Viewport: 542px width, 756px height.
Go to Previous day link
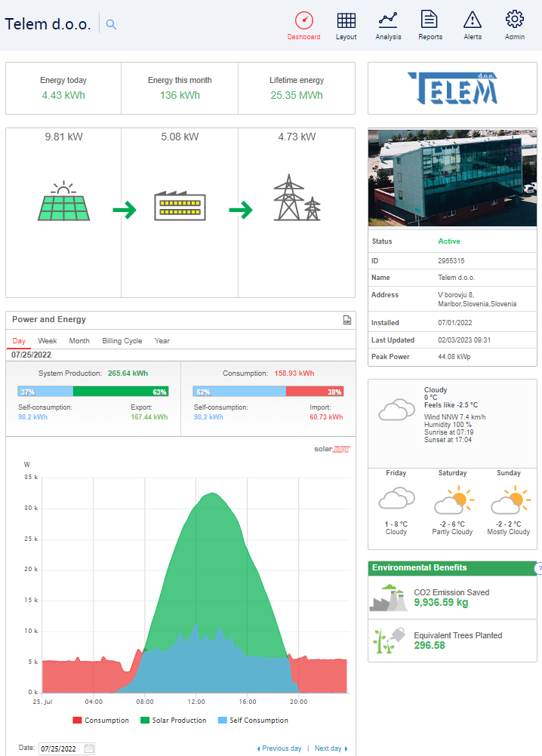tap(281, 748)
